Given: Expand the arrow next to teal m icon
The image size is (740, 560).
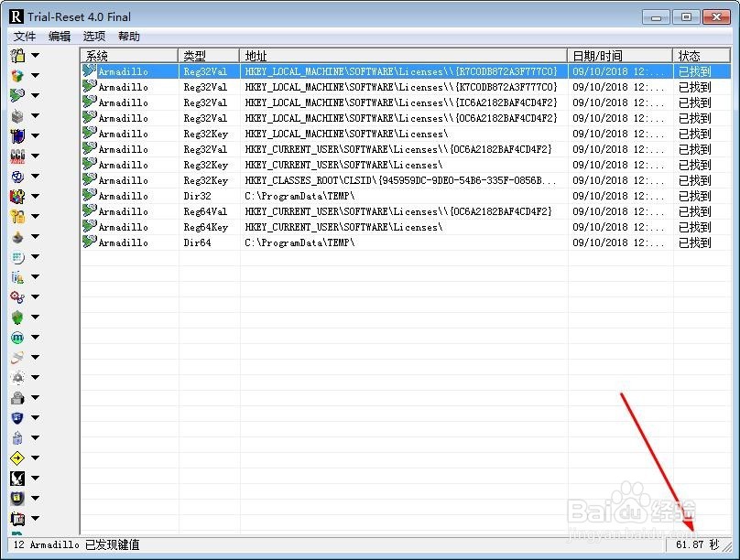Looking at the screenshot, I should tap(36, 338).
